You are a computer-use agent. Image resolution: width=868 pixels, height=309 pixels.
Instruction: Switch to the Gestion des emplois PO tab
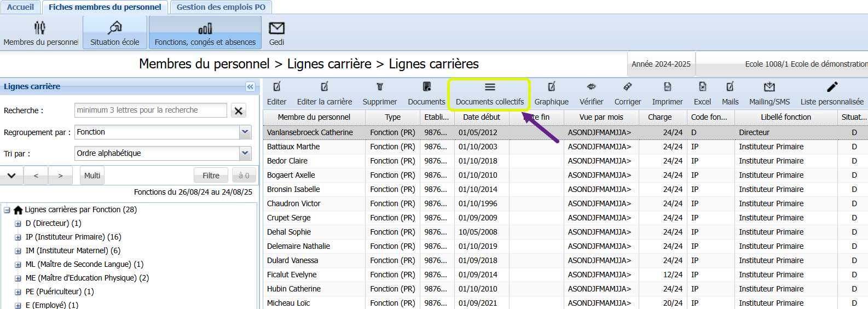click(x=221, y=7)
